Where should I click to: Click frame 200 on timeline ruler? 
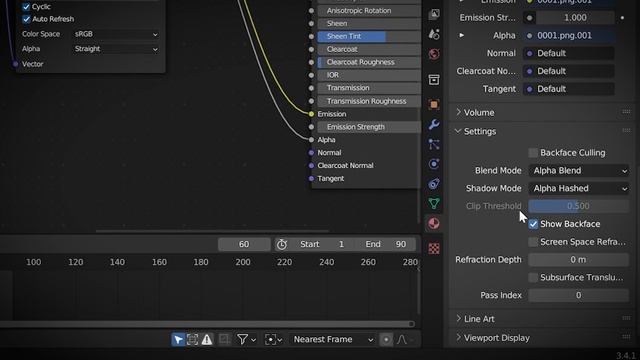coord(243,262)
